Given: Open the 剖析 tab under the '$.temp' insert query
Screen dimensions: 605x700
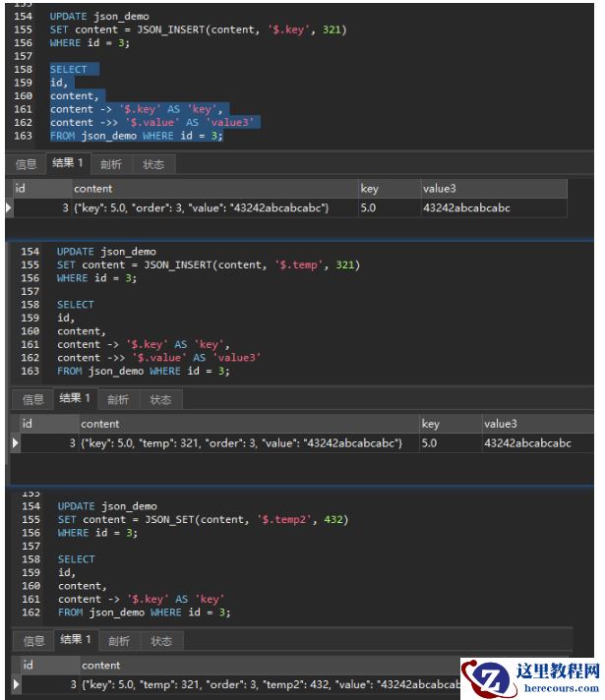Looking at the screenshot, I should (118, 399).
